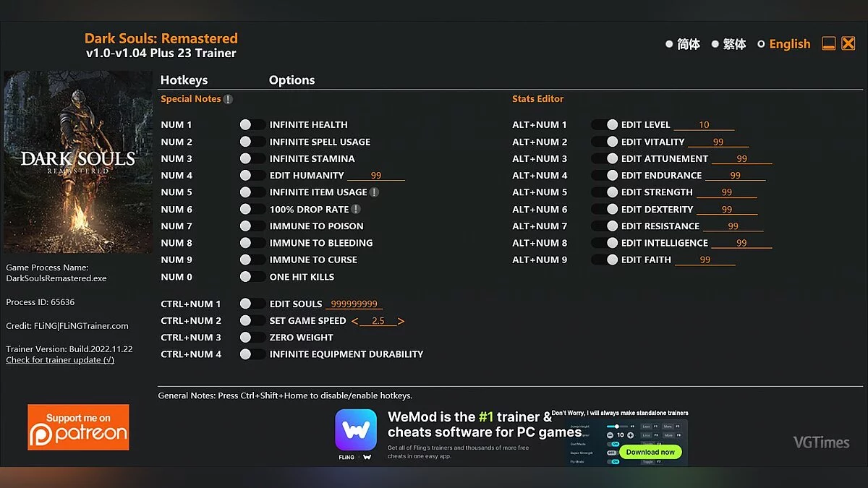Decrease game speed with left arrow
This screenshot has width=868, height=488.
tap(354, 321)
